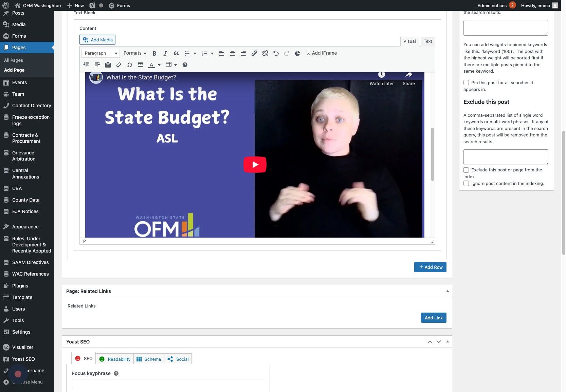566x392 pixels.
Task: Switch the editor to the Visual tab
Action: pyautogui.click(x=409, y=41)
